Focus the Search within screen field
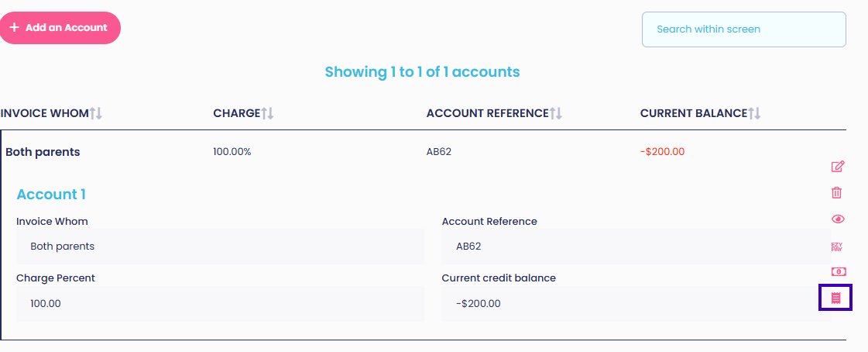 click(x=743, y=29)
